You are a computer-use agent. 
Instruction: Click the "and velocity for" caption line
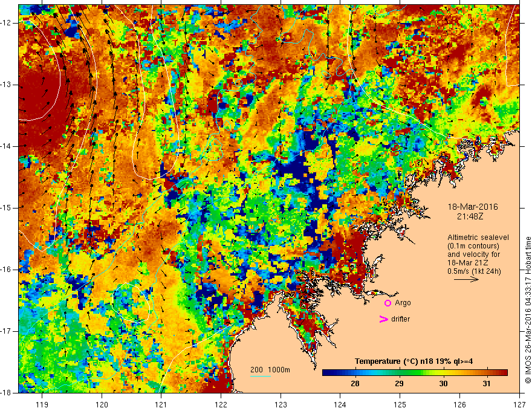473,254
